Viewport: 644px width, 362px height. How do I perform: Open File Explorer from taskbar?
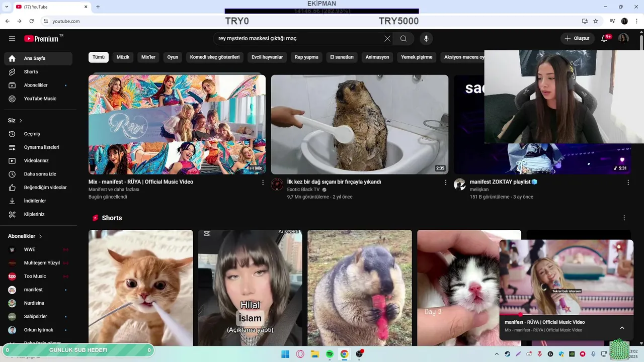click(x=315, y=354)
